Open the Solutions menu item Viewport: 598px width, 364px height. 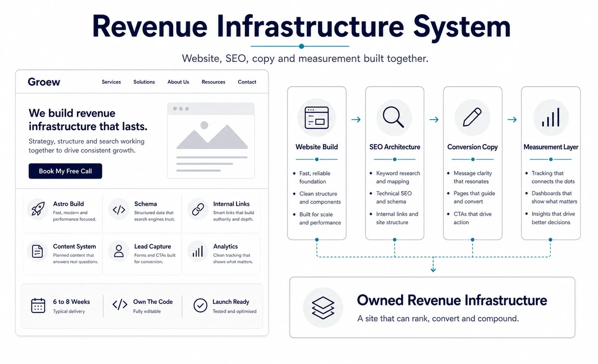click(144, 82)
